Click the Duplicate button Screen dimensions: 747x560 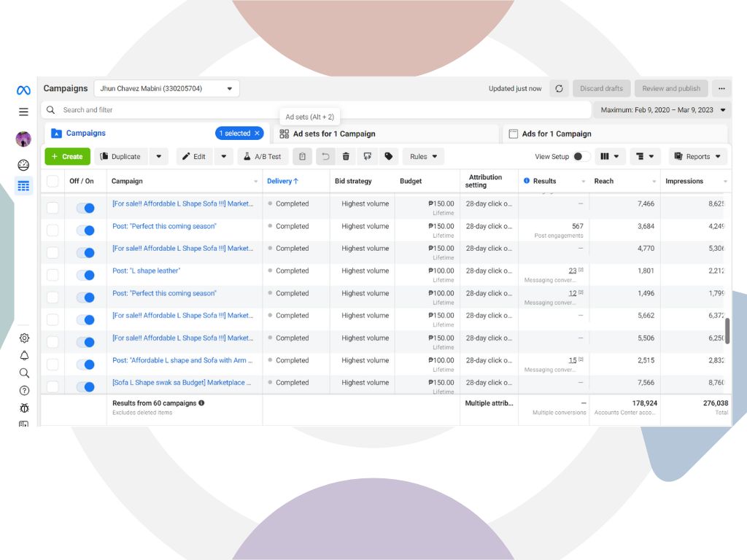coord(121,157)
